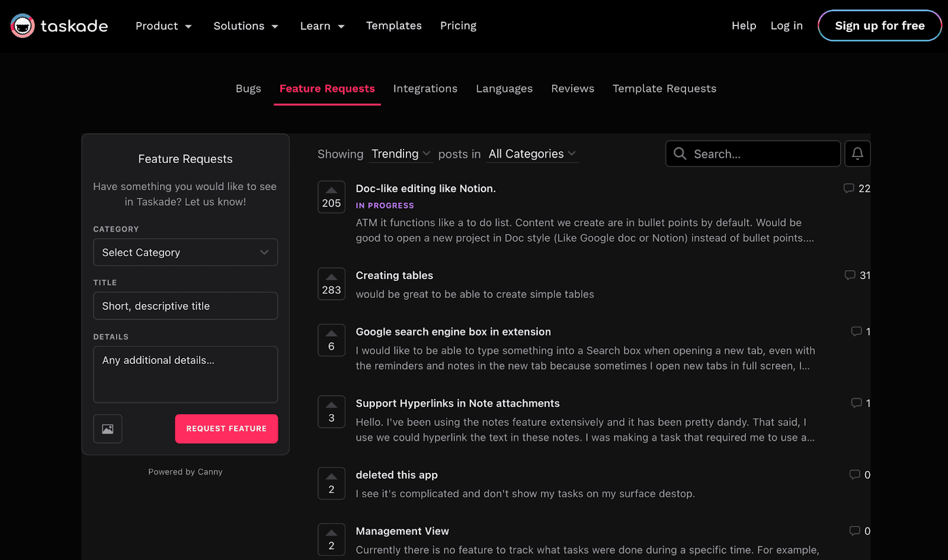Open comments icon on Creating tables

(850, 275)
